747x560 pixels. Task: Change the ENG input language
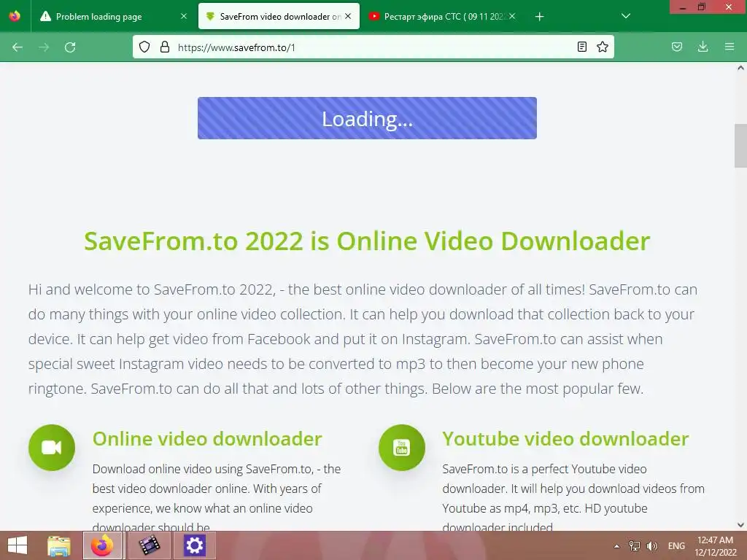[676, 546]
